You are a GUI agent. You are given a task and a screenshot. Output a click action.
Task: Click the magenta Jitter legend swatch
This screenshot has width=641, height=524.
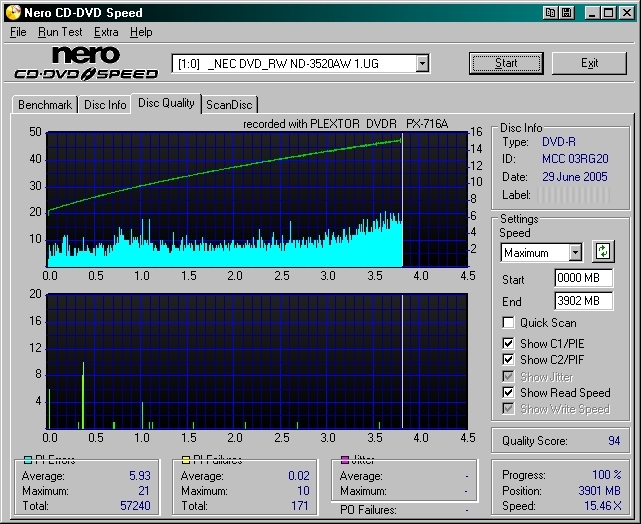[345, 460]
